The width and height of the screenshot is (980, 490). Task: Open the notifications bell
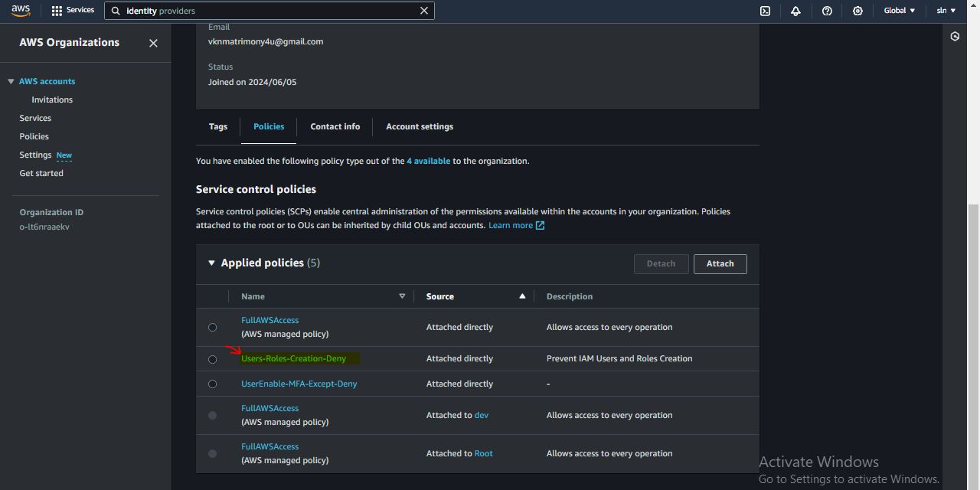pyautogui.click(x=795, y=11)
